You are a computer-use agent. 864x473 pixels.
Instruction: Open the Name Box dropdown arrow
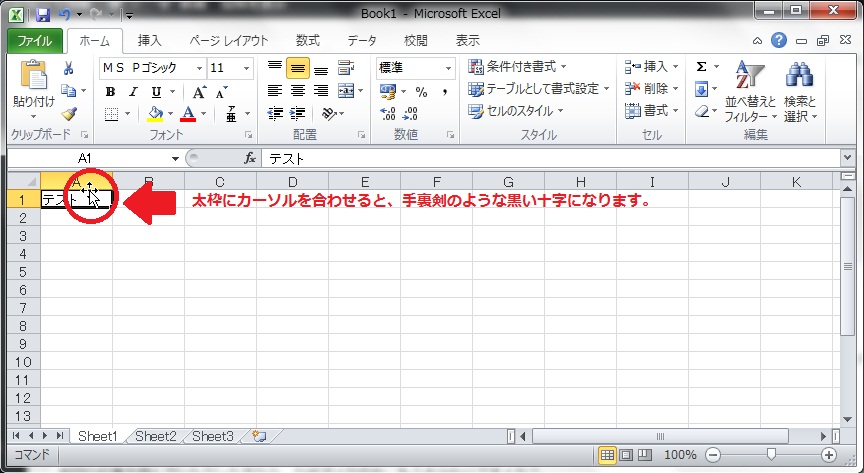[x=175, y=159]
